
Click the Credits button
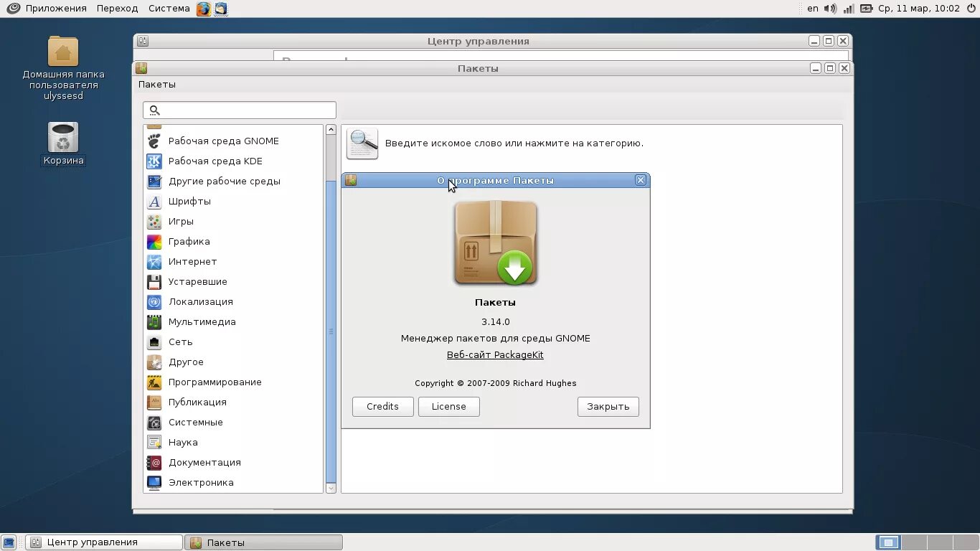pos(383,407)
